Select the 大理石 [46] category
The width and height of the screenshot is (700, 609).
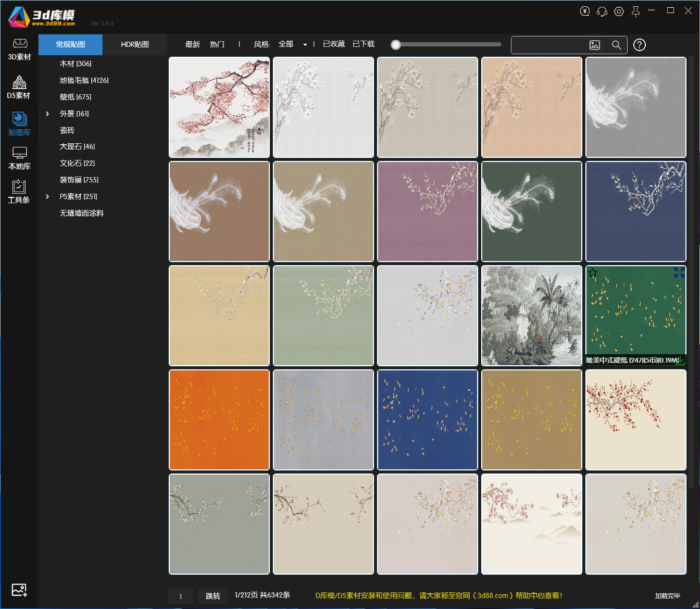[x=77, y=147]
